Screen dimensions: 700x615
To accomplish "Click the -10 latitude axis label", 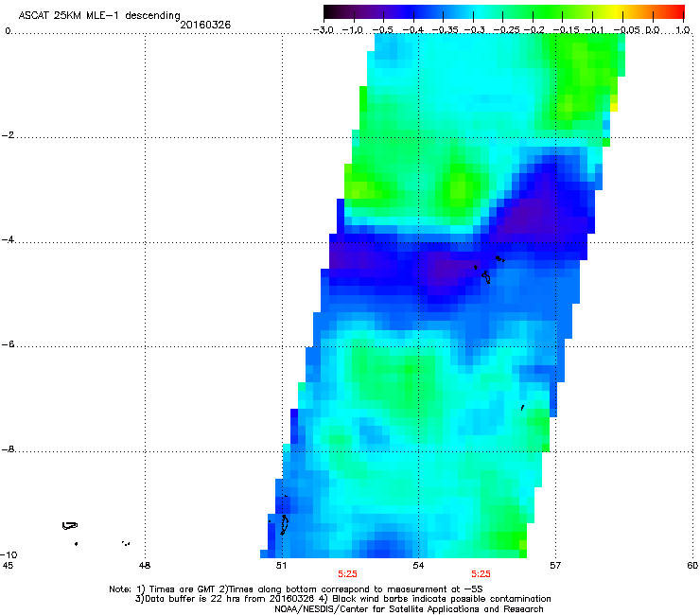I will pos(9,554).
